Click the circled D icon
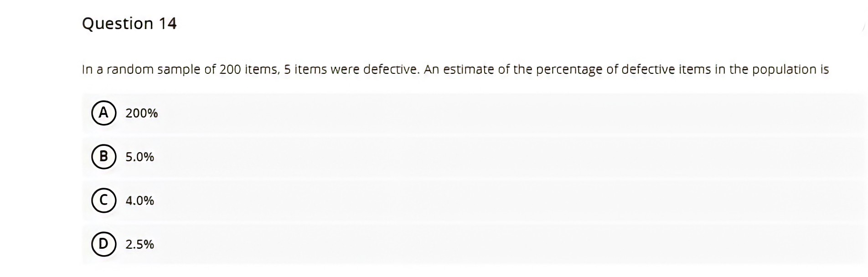The height and width of the screenshot is (277, 868). click(104, 244)
